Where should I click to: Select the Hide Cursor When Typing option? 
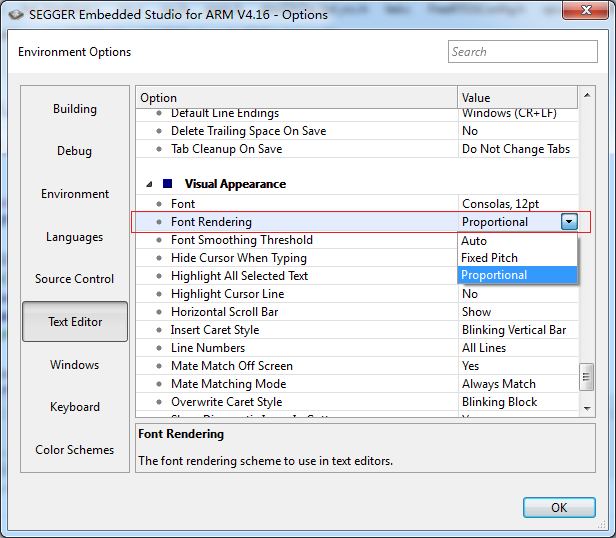tap(297, 258)
